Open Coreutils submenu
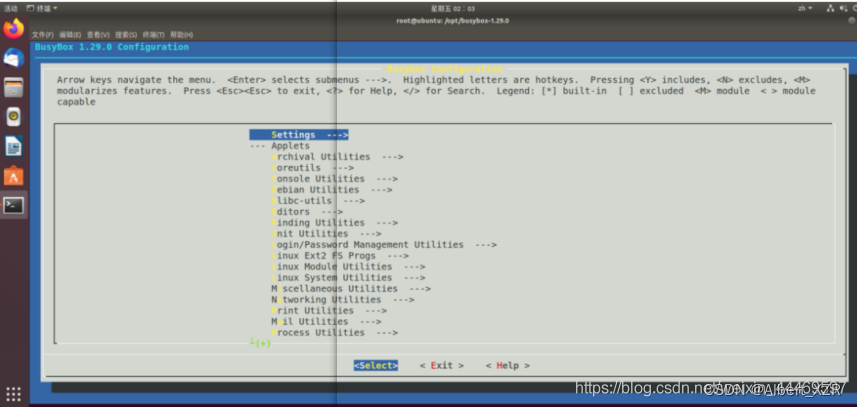857x407 pixels. tap(313, 168)
